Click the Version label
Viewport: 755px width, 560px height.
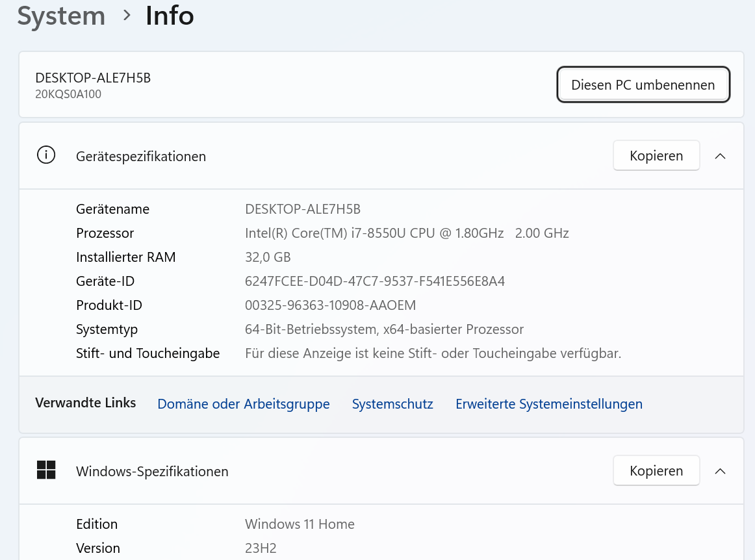(x=98, y=548)
